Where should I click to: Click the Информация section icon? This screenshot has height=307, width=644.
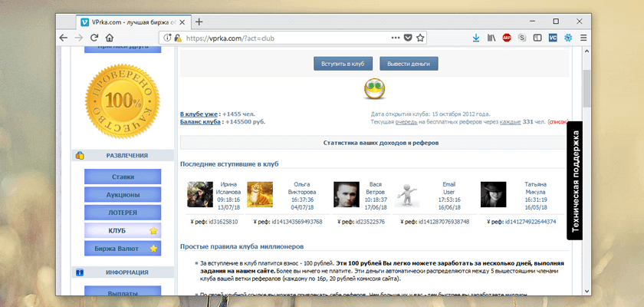80,272
